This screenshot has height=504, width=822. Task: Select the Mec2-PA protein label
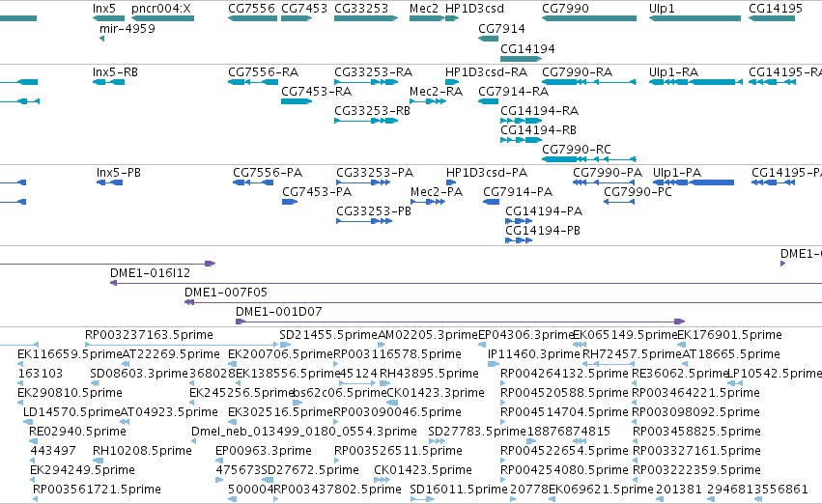point(437,192)
